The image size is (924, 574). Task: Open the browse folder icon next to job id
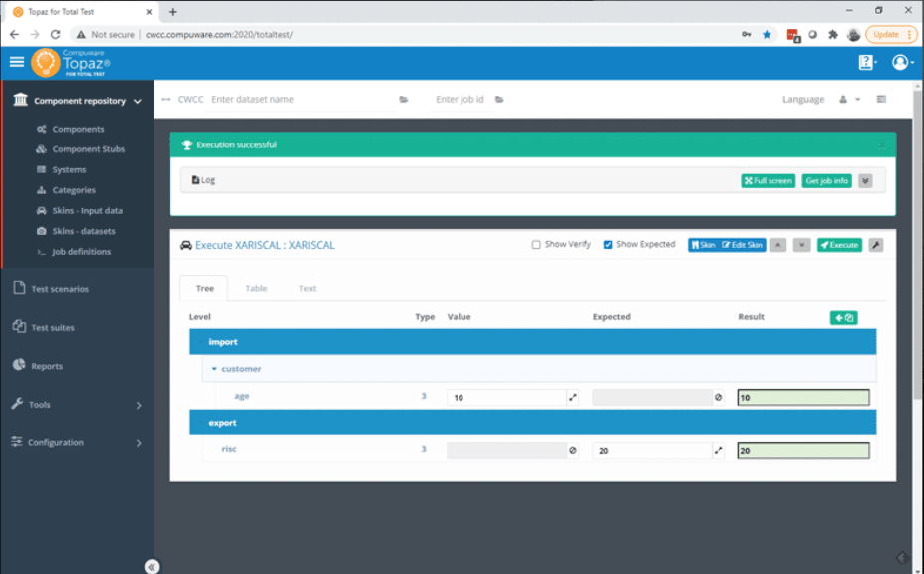(499, 99)
